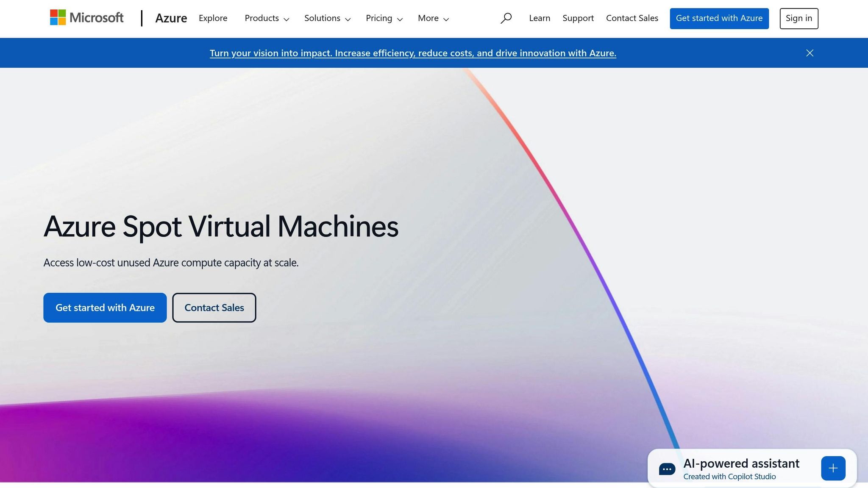Click the AI-powered assistant title text
Viewport: 868px width, 488px height.
point(741,463)
